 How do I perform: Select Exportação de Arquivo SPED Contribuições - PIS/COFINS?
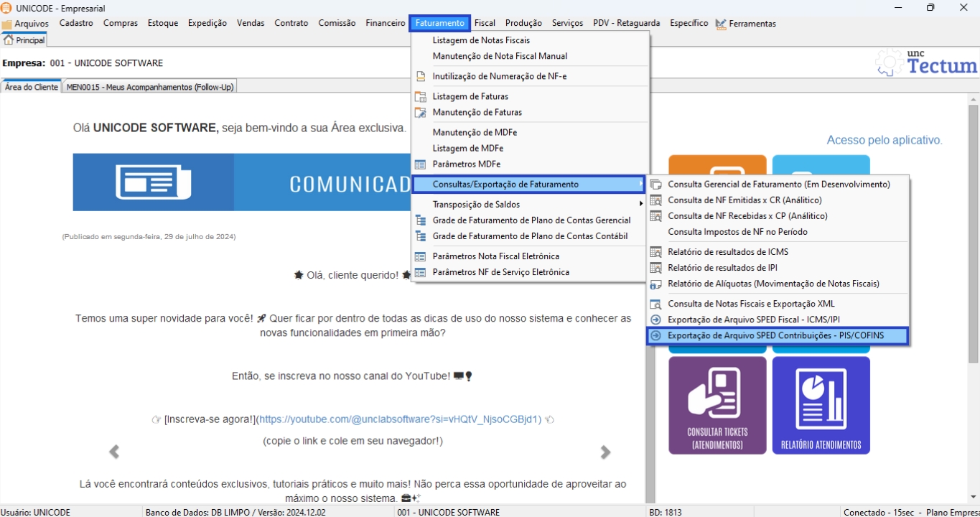(x=775, y=335)
